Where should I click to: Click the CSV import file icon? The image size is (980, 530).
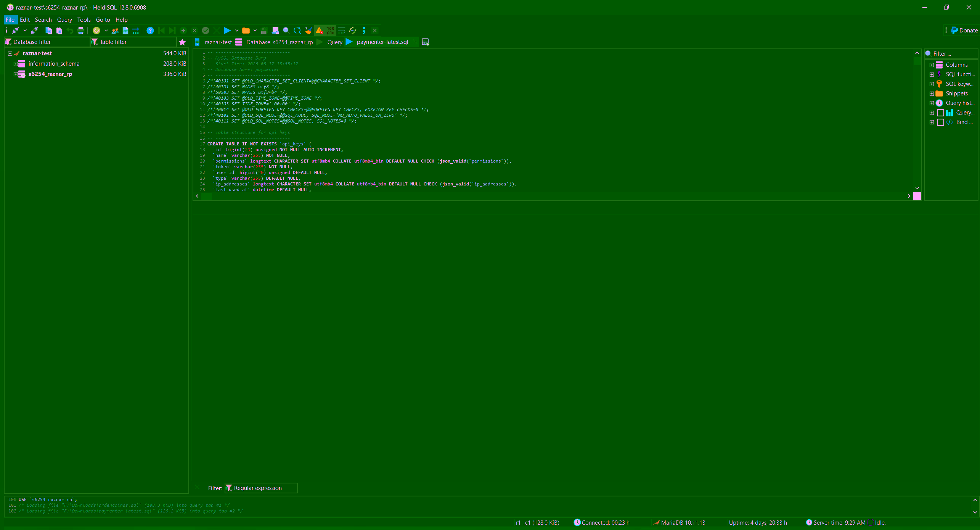pyautogui.click(x=125, y=31)
